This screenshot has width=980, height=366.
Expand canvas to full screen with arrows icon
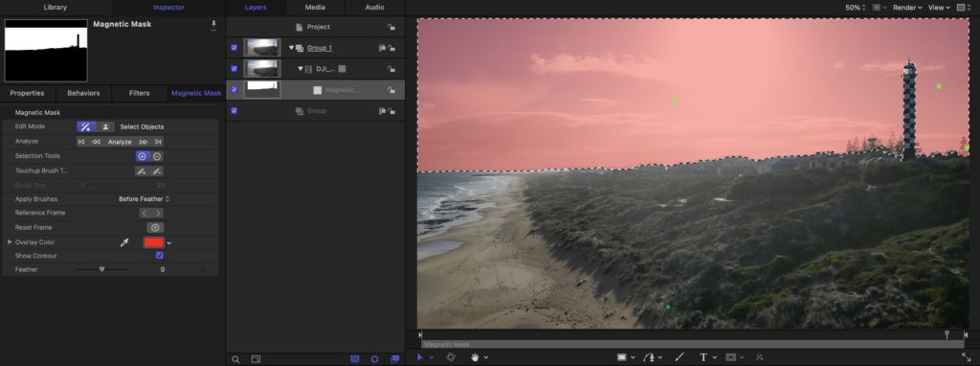tap(966, 357)
